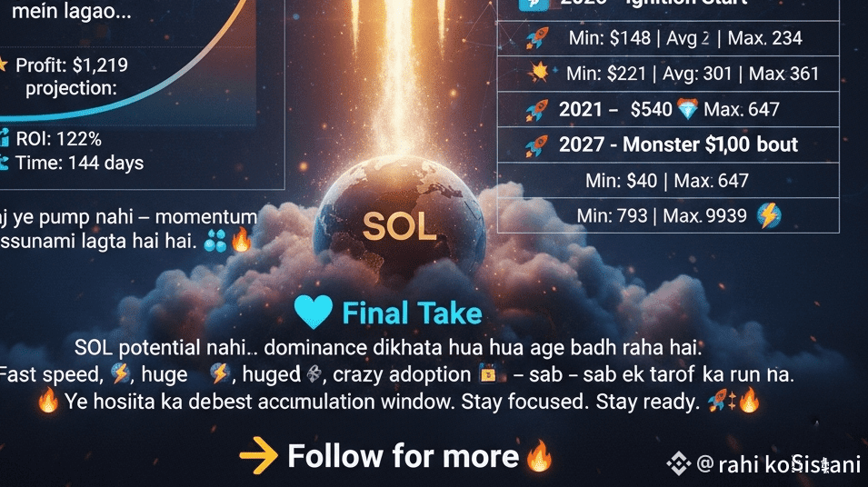Click the rocket icon beside 2027 Monster

tap(536, 145)
